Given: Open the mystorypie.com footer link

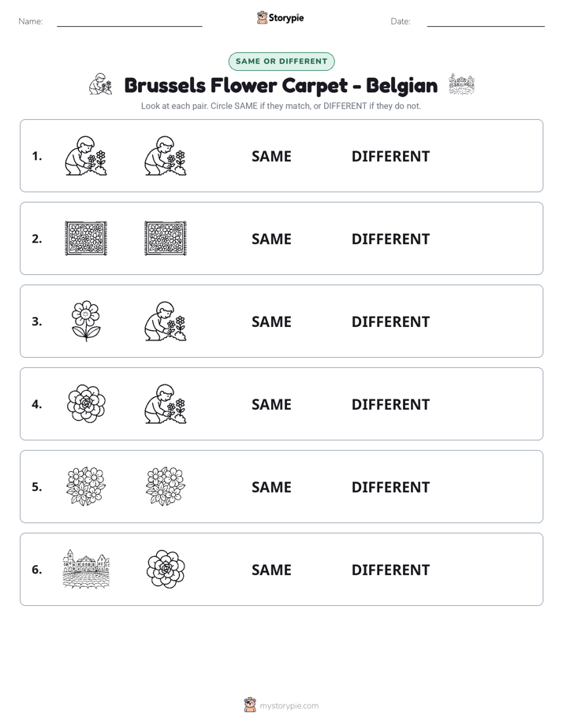Looking at the screenshot, I should pyautogui.click(x=289, y=706).
